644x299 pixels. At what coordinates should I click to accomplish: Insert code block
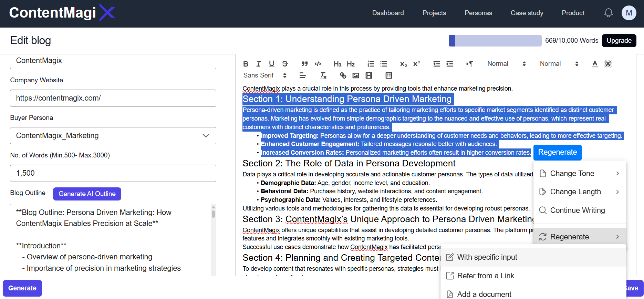318,64
